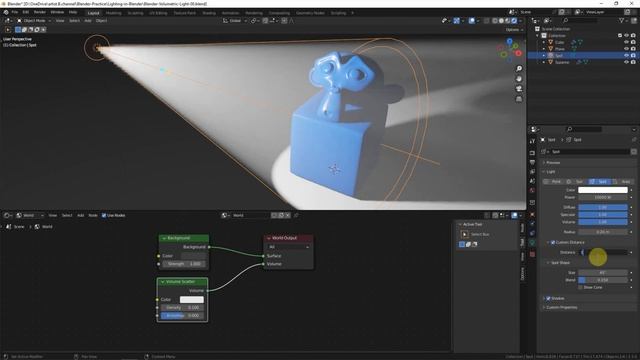This screenshot has width=640, height=360.
Task: Expand the Suzanne row in outliner
Action: (x=544, y=62)
